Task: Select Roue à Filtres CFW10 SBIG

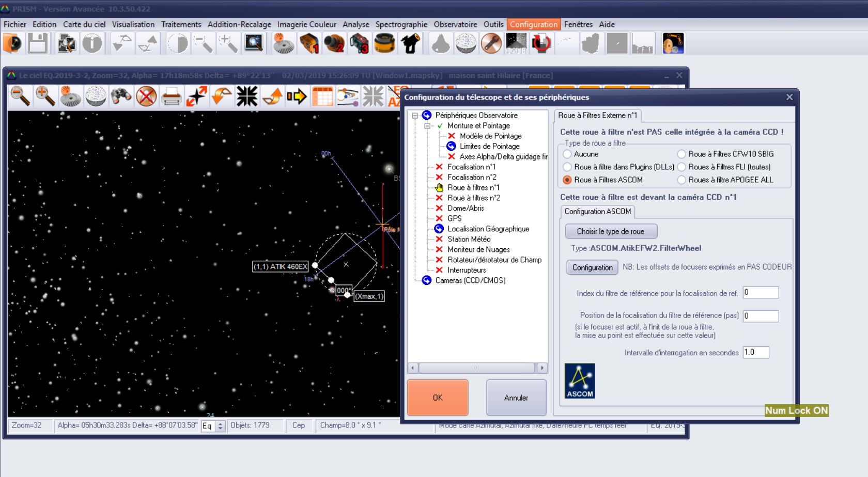Action: tap(681, 154)
